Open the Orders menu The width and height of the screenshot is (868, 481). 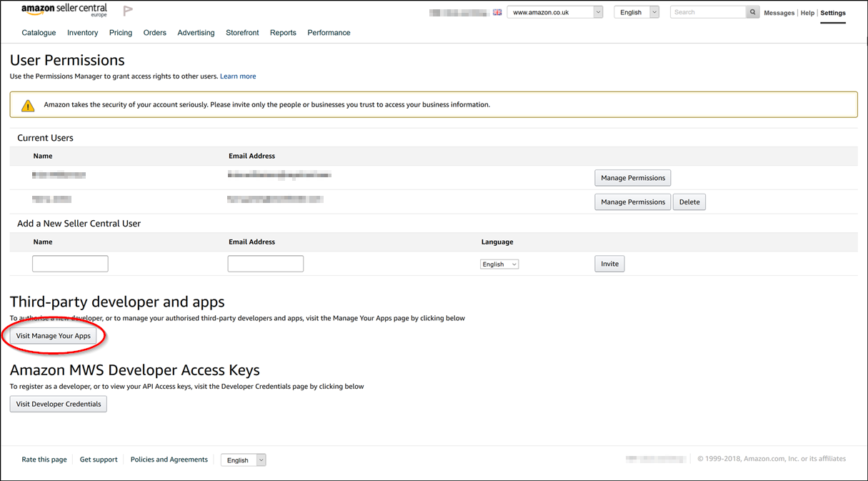click(x=154, y=33)
